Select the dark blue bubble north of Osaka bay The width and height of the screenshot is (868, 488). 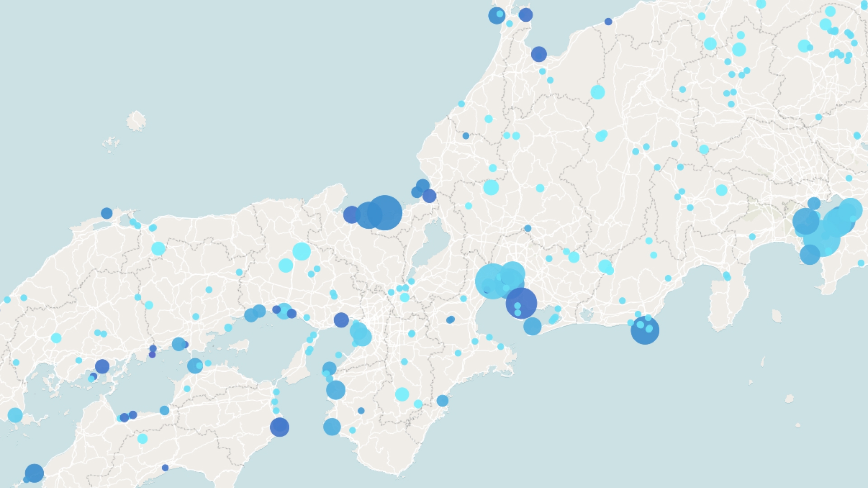[x=341, y=320]
